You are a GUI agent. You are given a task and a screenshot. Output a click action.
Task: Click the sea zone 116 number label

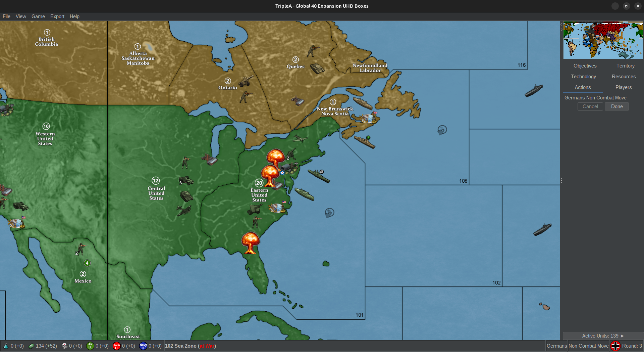pos(522,65)
